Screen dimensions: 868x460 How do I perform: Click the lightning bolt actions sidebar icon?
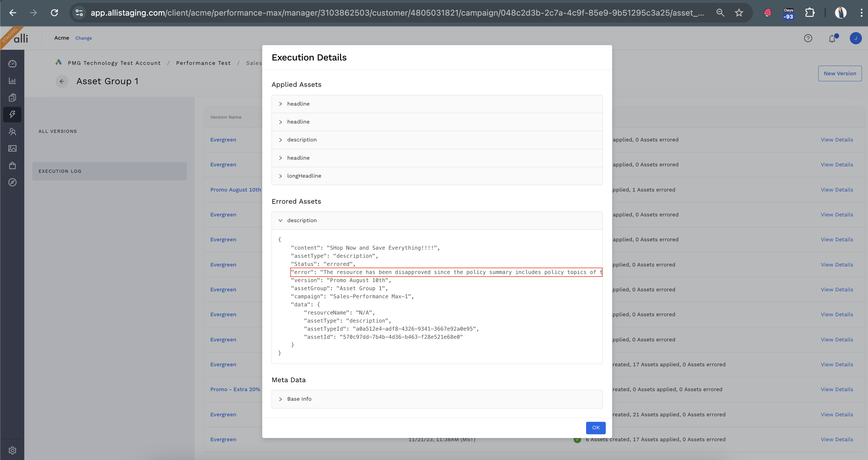12,115
